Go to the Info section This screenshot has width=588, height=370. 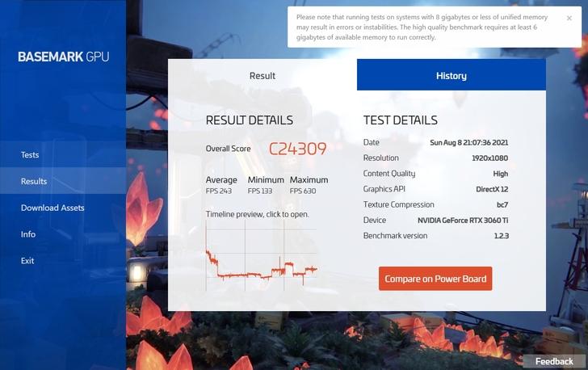pos(63,234)
